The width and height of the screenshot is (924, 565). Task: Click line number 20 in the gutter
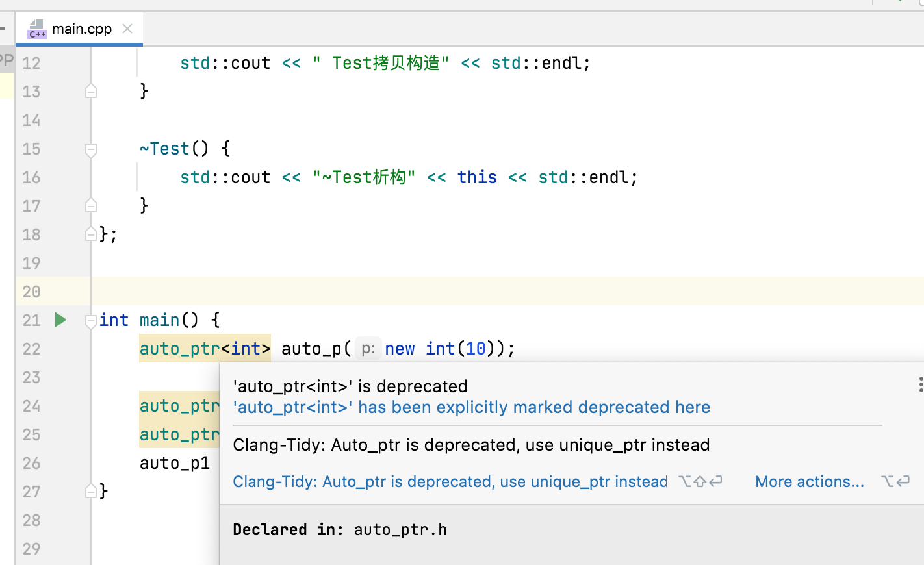[x=31, y=292]
